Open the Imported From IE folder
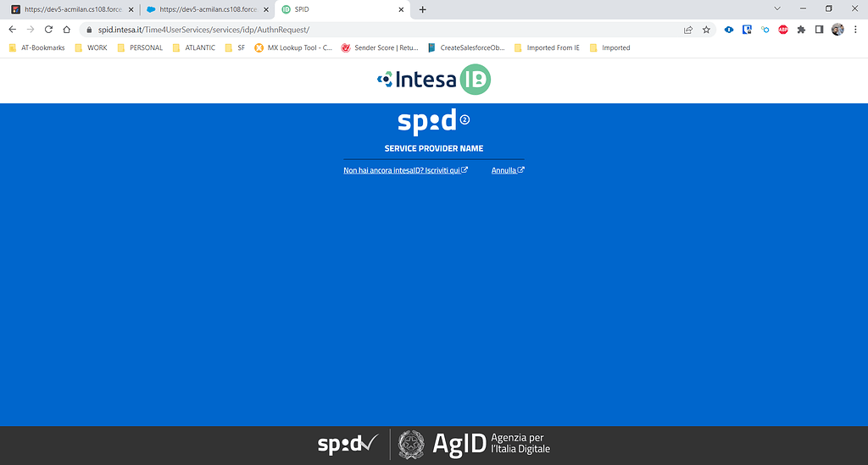This screenshot has width=868, height=465. pyautogui.click(x=547, y=48)
